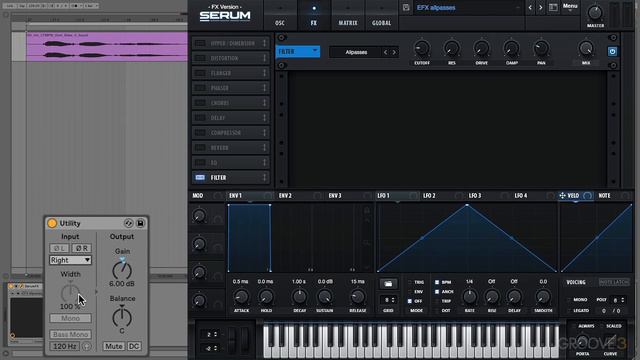The image size is (640, 360).
Task: Enable the Hyper/Dimension effect in rack
Action: click(200, 43)
